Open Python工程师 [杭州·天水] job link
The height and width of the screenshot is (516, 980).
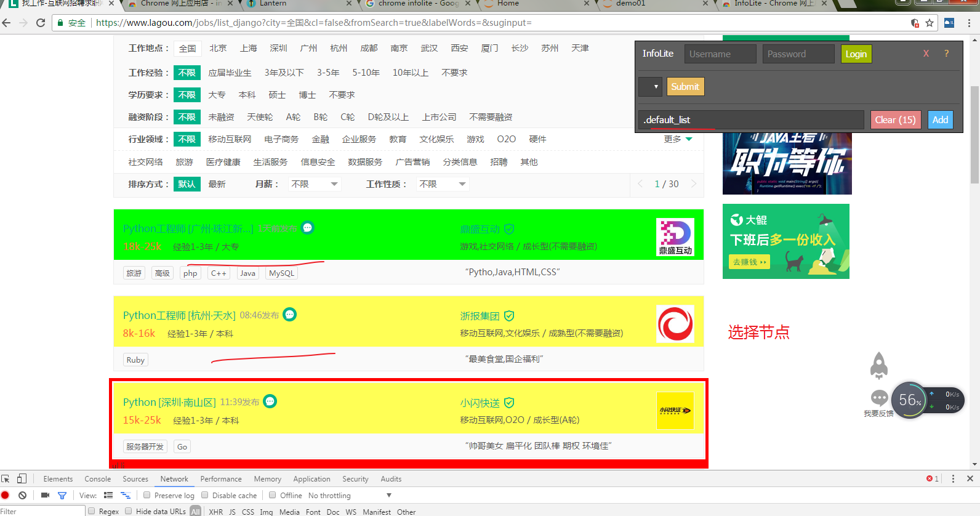click(x=179, y=315)
